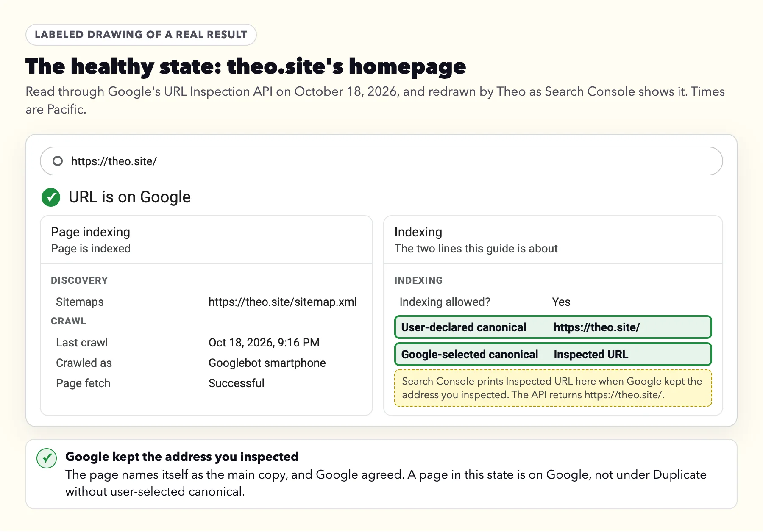Select the user-declared canonical https://theo.site/ value
This screenshot has height=532, width=763.
point(597,327)
